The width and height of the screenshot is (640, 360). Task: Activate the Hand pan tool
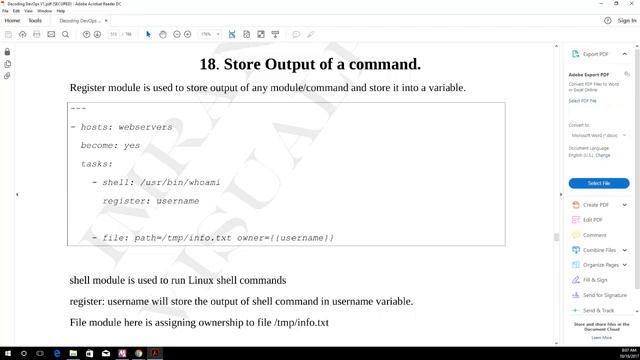[163, 35]
